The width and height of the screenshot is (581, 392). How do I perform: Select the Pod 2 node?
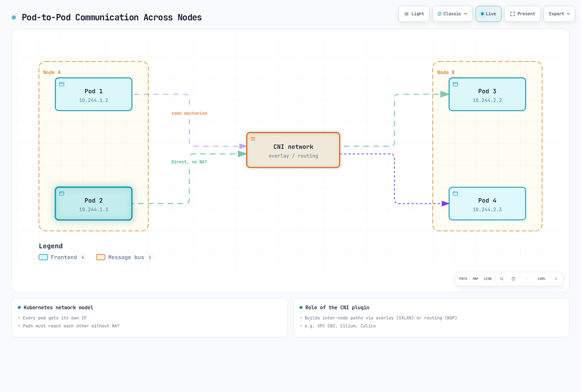point(94,204)
